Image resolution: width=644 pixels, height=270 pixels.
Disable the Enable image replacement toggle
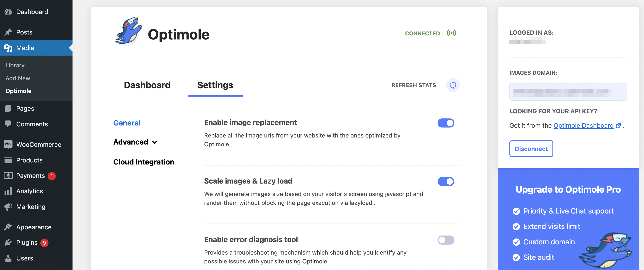(x=446, y=123)
